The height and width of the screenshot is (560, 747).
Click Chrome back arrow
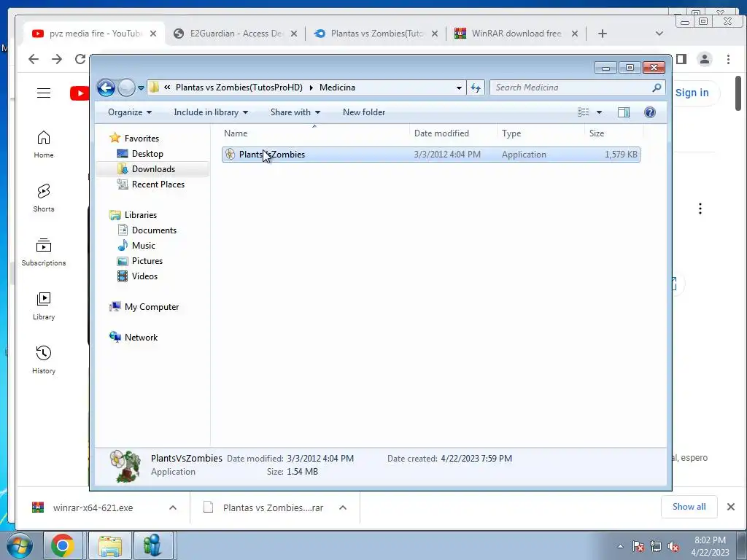tap(34, 59)
